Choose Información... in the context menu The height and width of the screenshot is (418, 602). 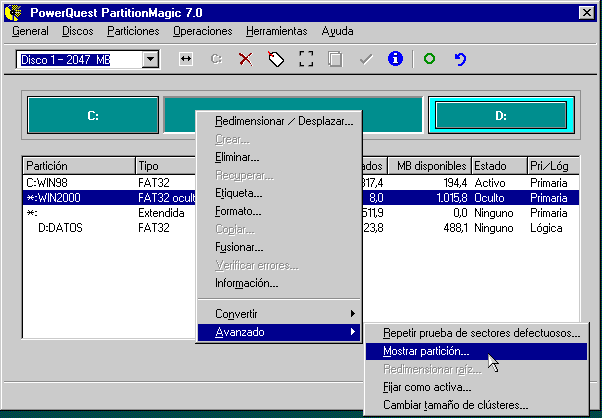tap(279, 283)
